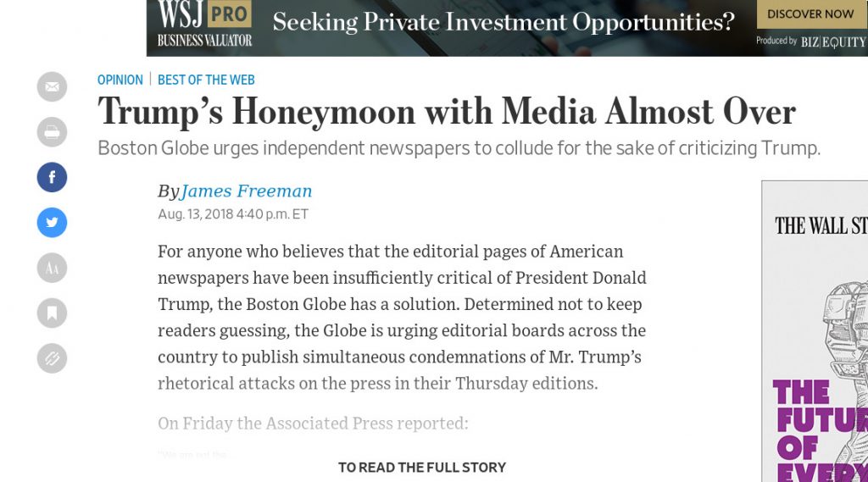Click the WSJ Pro Business Valuator logo

[x=204, y=24]
